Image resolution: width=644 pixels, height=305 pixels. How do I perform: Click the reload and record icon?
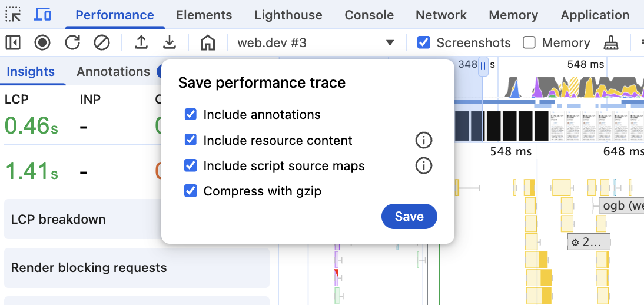(72, 42)
